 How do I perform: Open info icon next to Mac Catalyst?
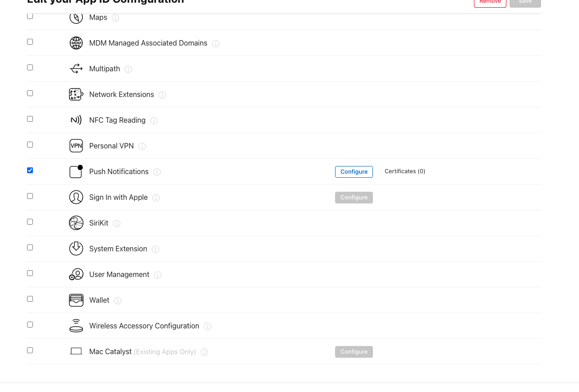pos(204,352)
